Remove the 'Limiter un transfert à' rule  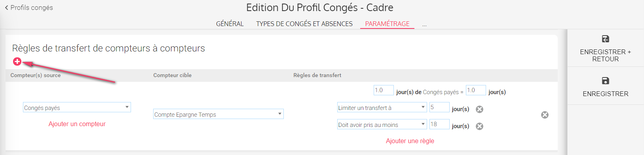(x=479, y=109)
